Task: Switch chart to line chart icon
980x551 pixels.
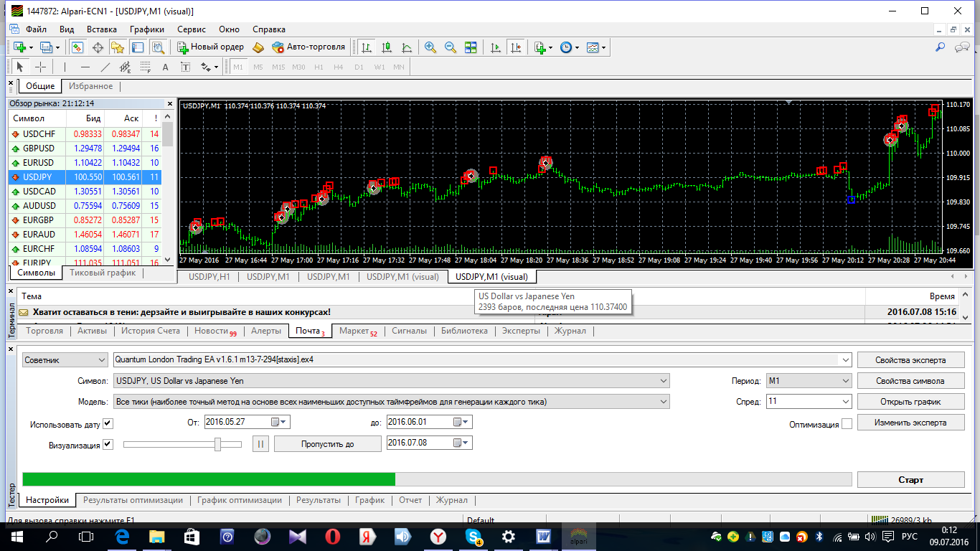Action: [x=407, y=47]
